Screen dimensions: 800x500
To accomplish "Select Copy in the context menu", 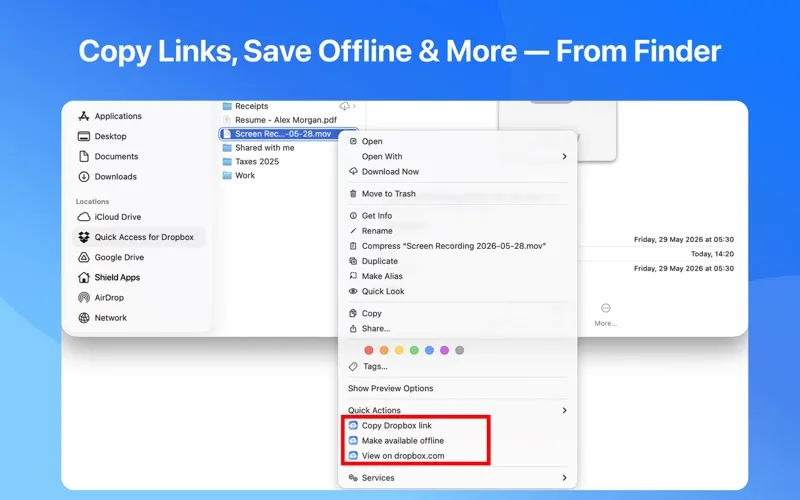I will point(458,313).
